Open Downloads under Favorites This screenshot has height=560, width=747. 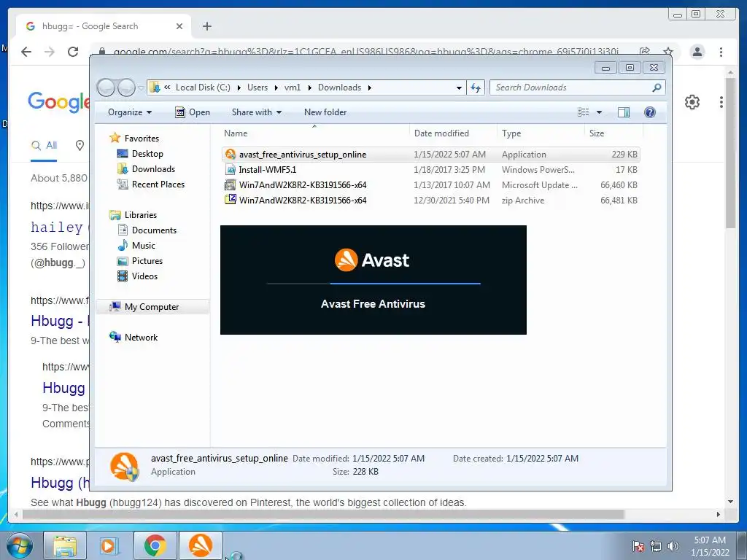click(x=153, y=168)
